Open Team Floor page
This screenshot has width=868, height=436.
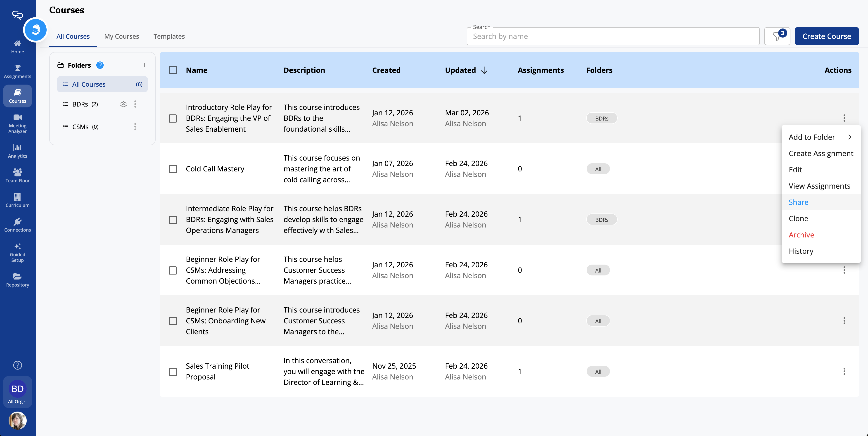pos(17,175)
